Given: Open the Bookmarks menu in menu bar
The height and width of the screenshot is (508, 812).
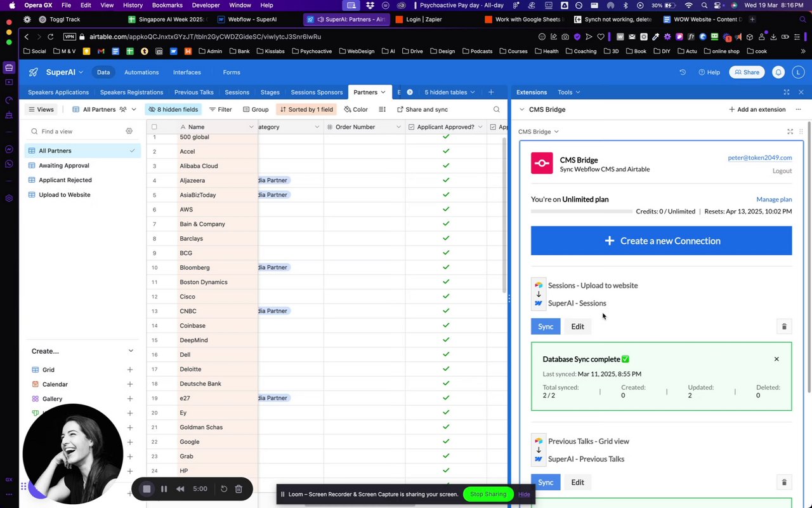Looking at the screenshot, I should (x=167, y=5).
